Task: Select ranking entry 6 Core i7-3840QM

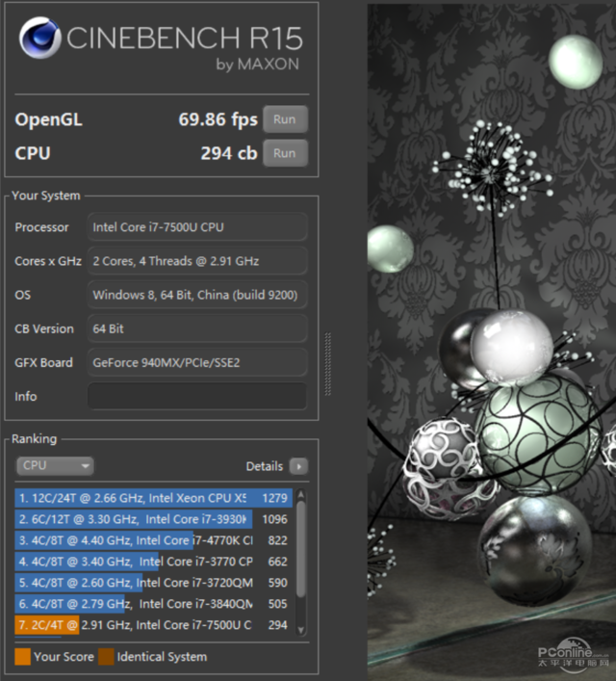Action: click(153, 604)
